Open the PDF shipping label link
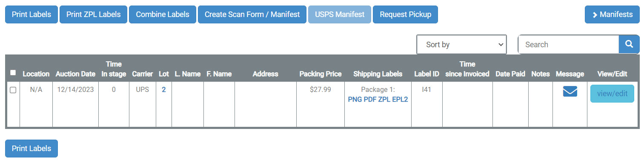 tap(370, 100)
